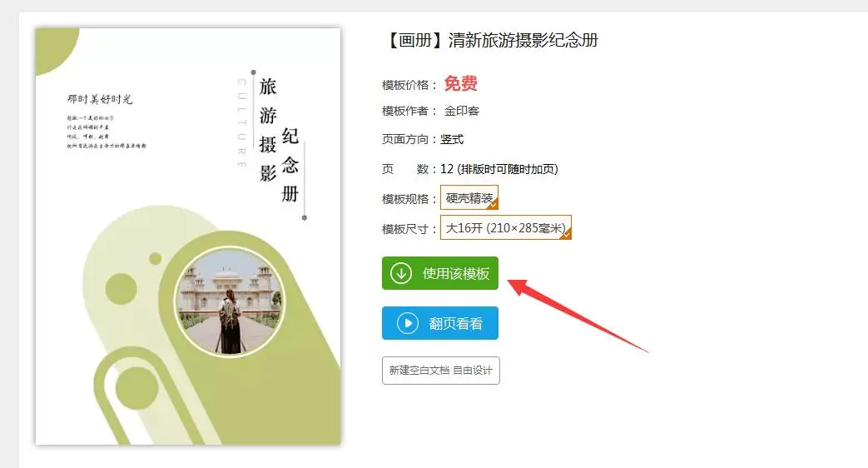Click the checkmark corner on 大16开 size
868x468 pixels.
click(x=566, y=234)
